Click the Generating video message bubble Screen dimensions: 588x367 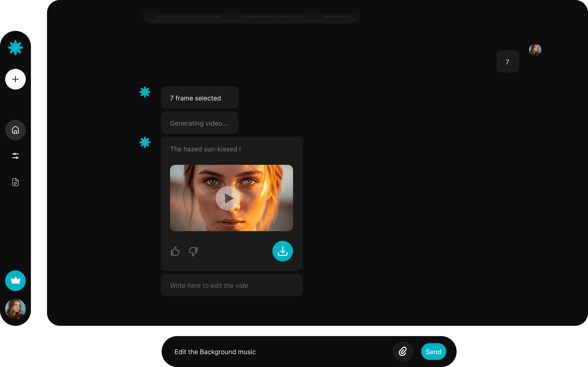pos(199,123)
